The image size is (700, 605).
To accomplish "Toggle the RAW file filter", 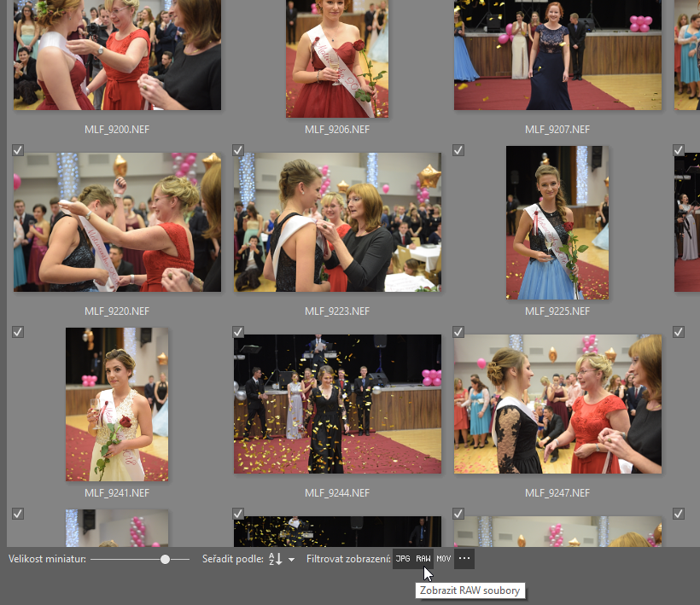I will click(x=423, y=559).
